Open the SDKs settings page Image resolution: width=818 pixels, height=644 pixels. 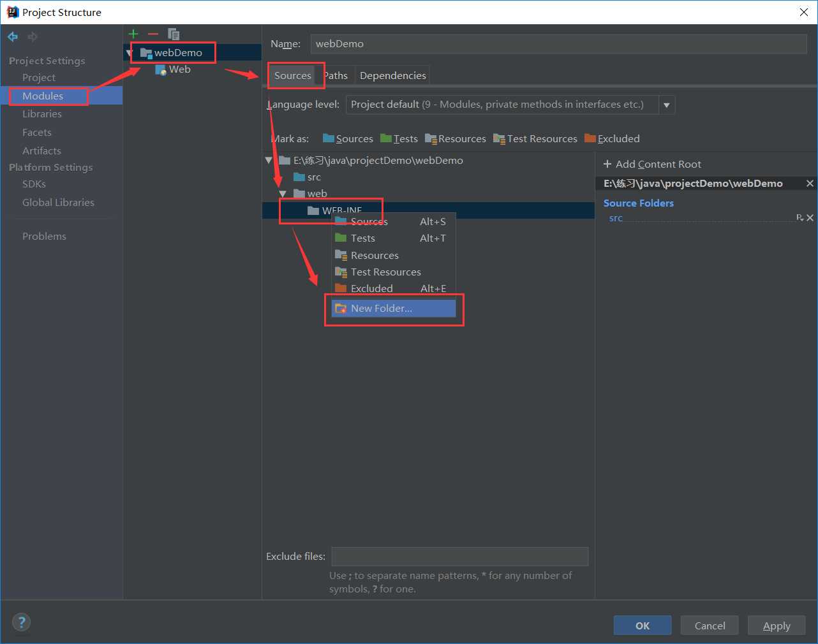click(x=34, y=184)
